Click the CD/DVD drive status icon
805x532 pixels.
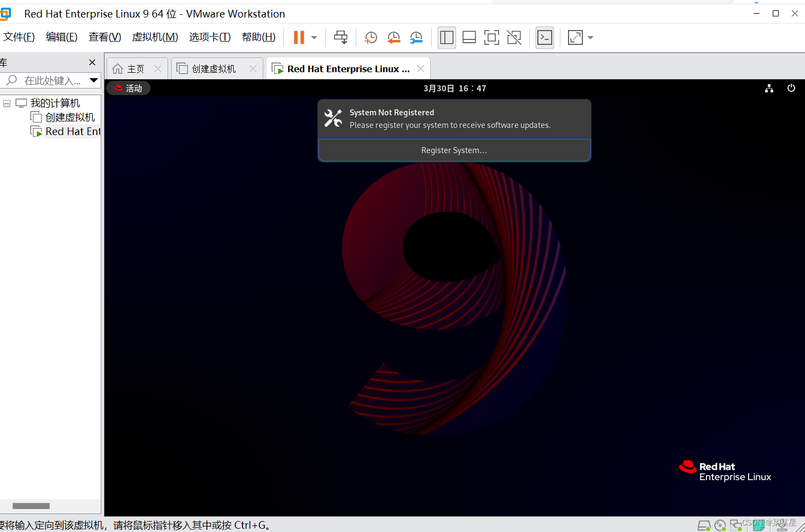point(720,526)
